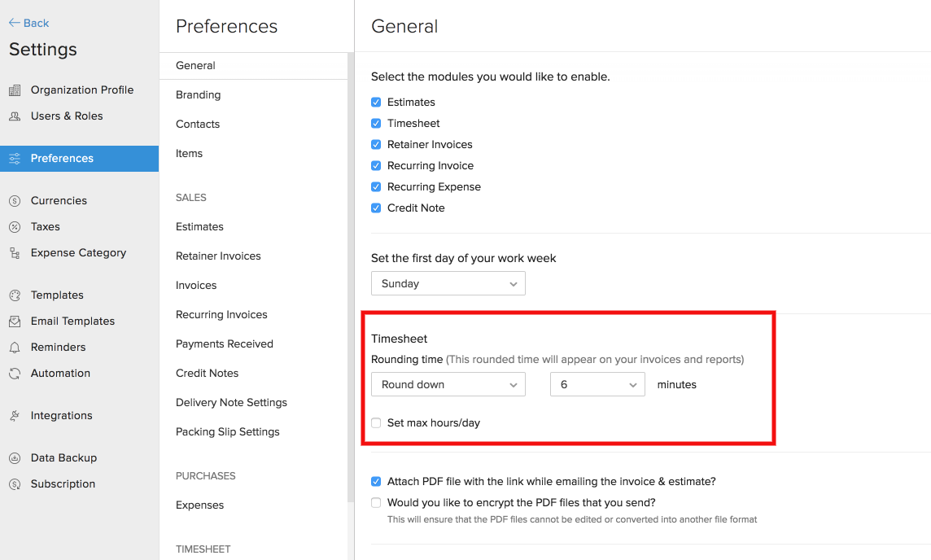The height and width of the screenshot is (560, 931).
Task: Open Branding preferences section
Action: coord(199,95)
